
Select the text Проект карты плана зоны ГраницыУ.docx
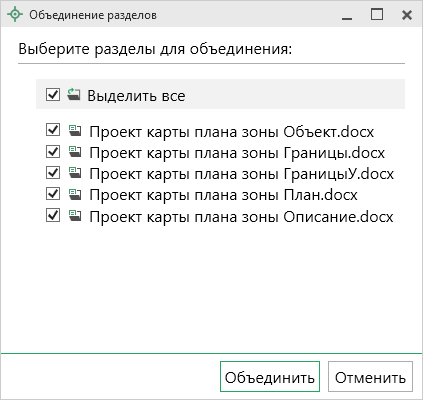click(x=242, y=174)
